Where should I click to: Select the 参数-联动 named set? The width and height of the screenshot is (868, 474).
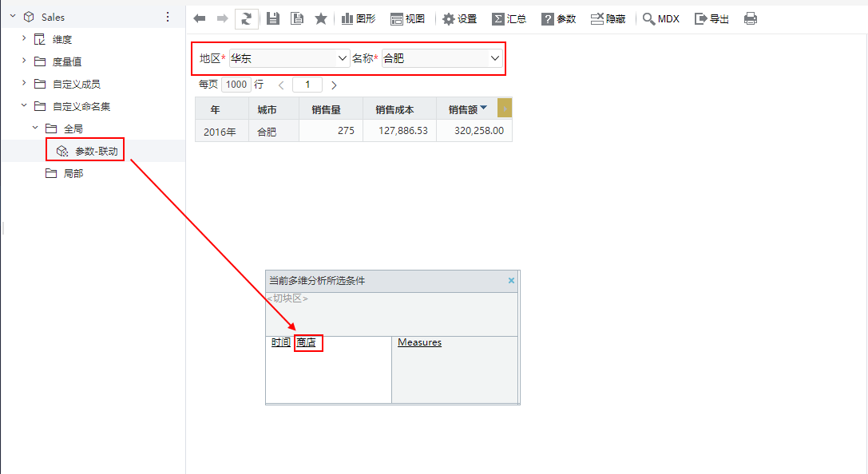(97, 151)
